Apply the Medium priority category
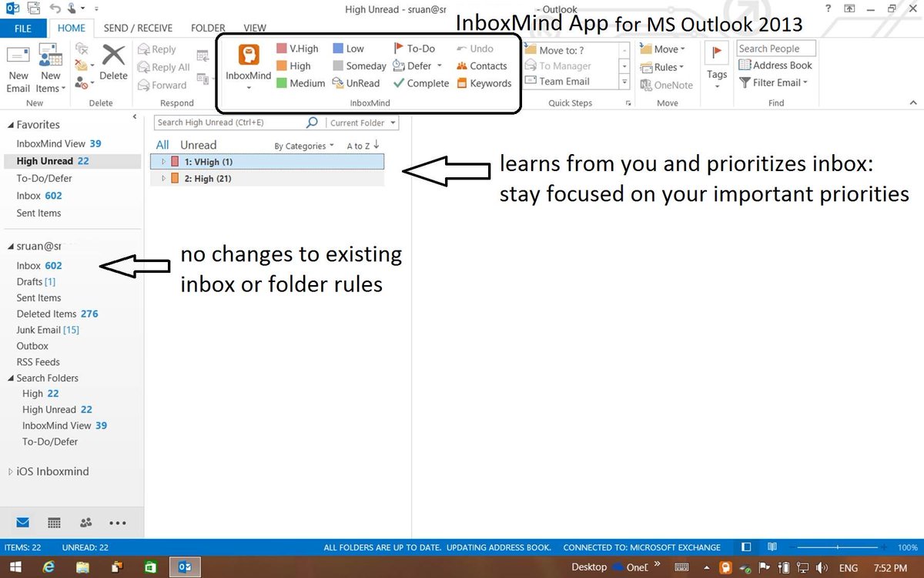 [x=300, y=83]
